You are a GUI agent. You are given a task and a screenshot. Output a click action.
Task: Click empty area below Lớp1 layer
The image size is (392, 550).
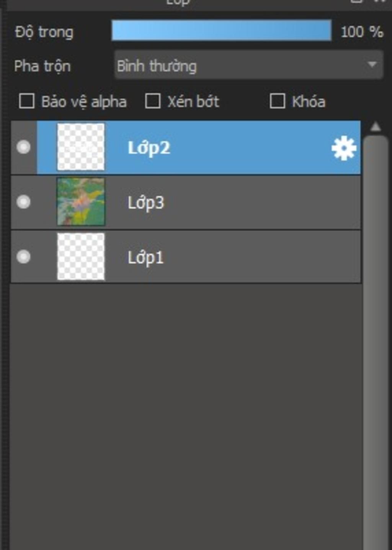tap(186, 416)
